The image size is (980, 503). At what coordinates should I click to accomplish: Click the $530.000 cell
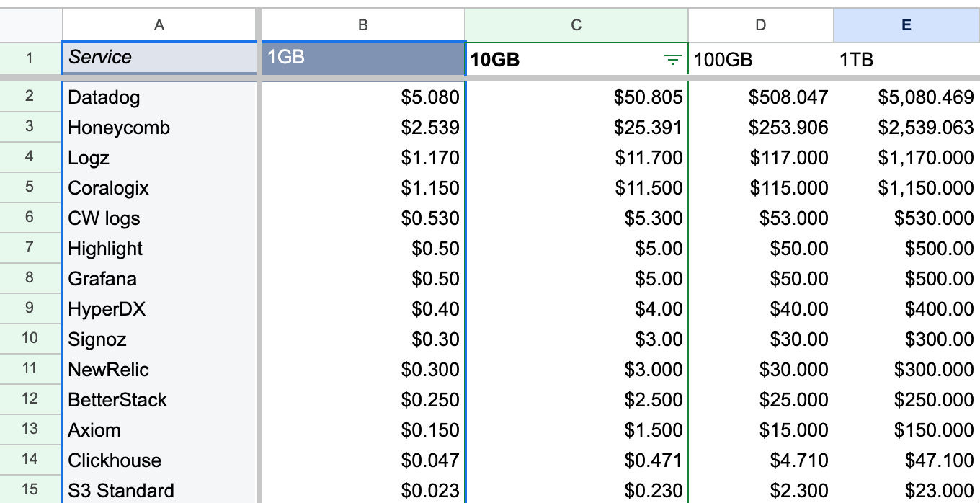coord(906,218)
